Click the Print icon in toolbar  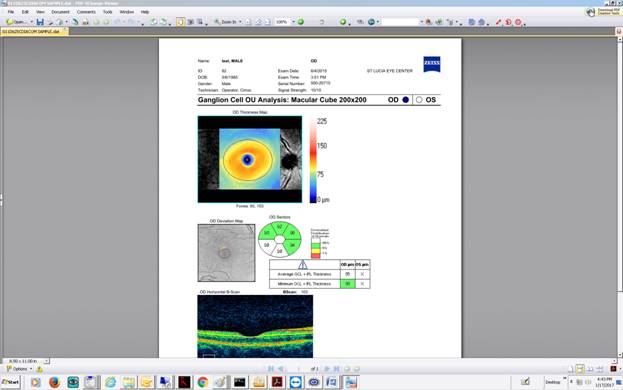(x=85, y=22)
